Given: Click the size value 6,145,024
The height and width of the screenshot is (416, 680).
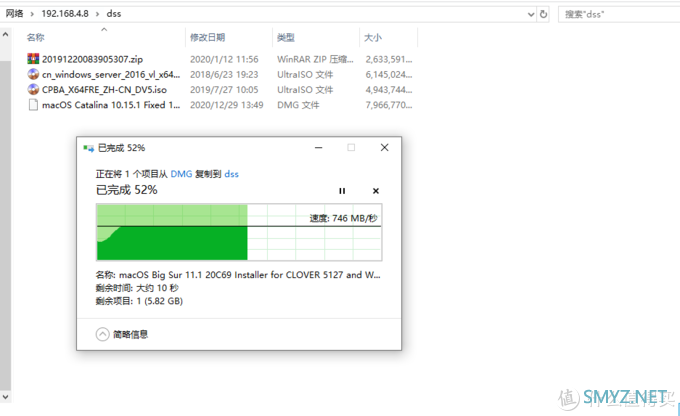Looking at the screenshot, I should click(389, 74).
